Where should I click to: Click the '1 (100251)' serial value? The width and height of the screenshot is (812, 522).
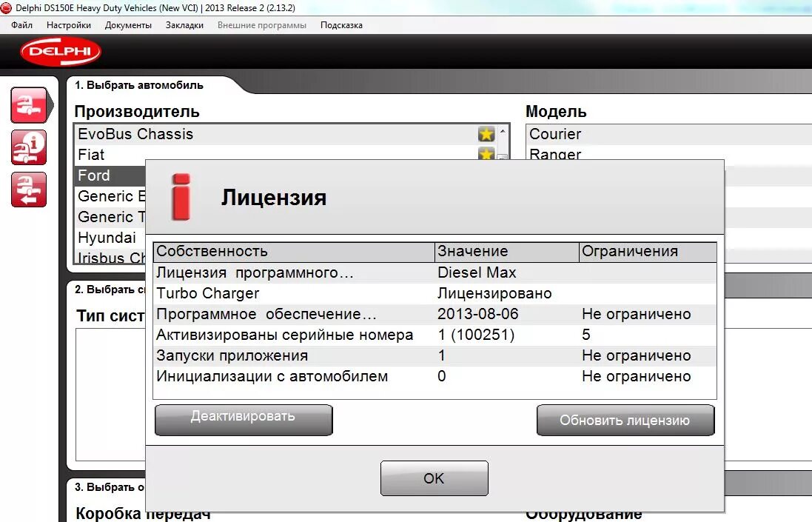click(x=476, y=335)
